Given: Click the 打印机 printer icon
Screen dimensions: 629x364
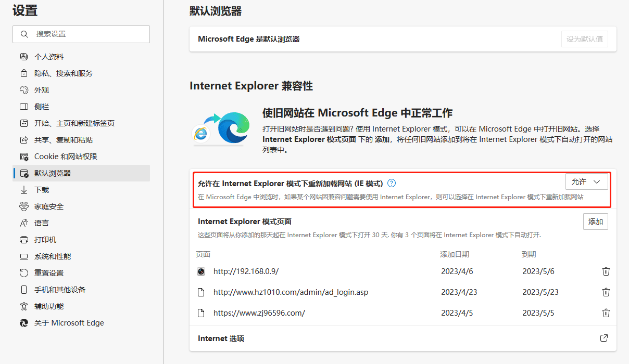Looking at the screenshot, I should 23,240.
